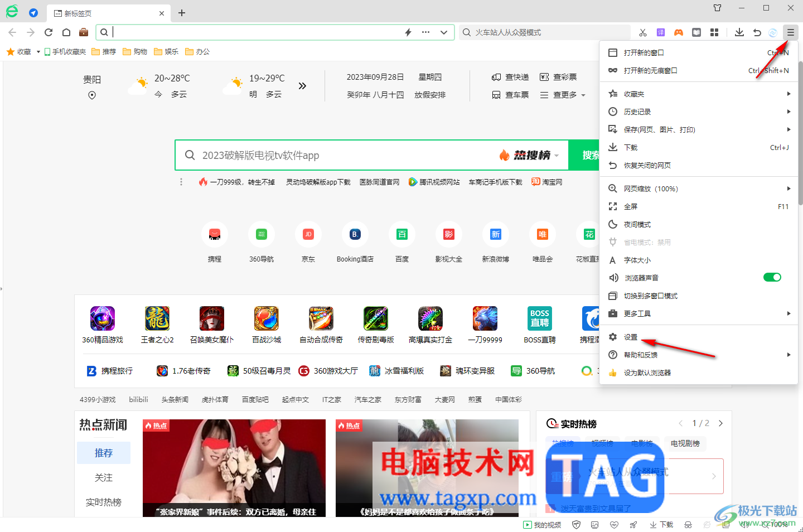The width and height of the screenshot is (803, 532).
Task: Open the address bar dropdown chevron
Action: [444, 32]
